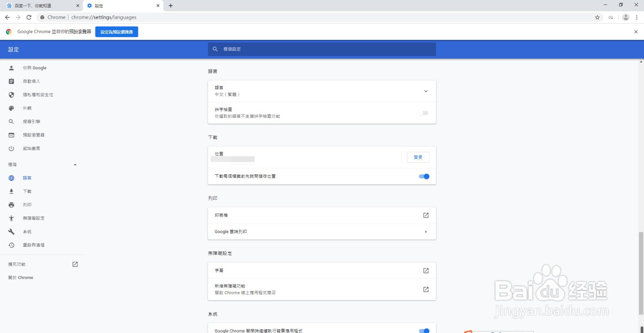Click the 預設瀏覽器 window icon
644x333 pixels.
(x=11, y=135)
